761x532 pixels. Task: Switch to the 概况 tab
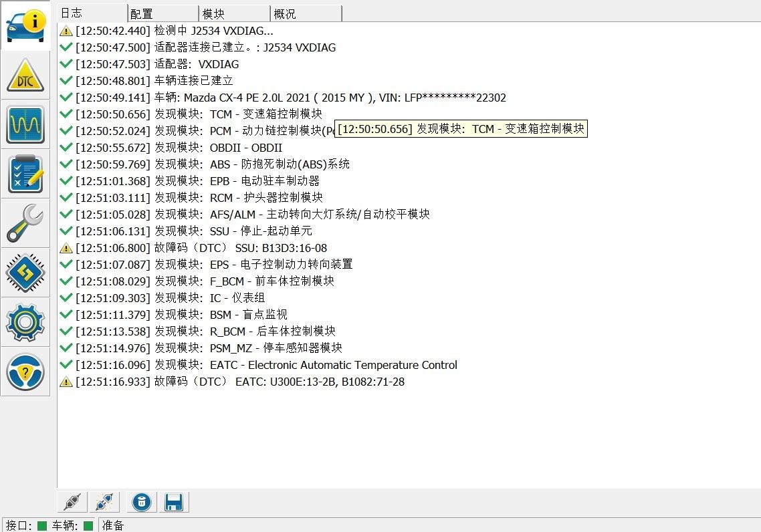(306, 13)
